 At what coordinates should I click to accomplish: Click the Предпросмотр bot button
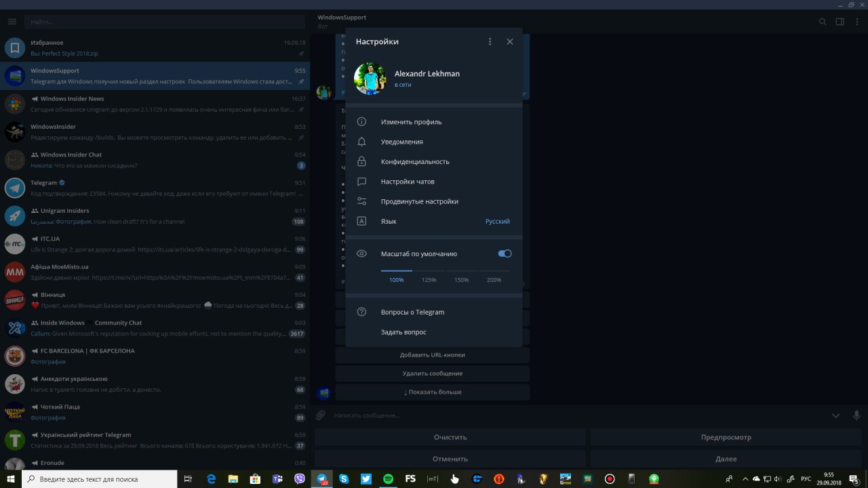tap(726, 437)
